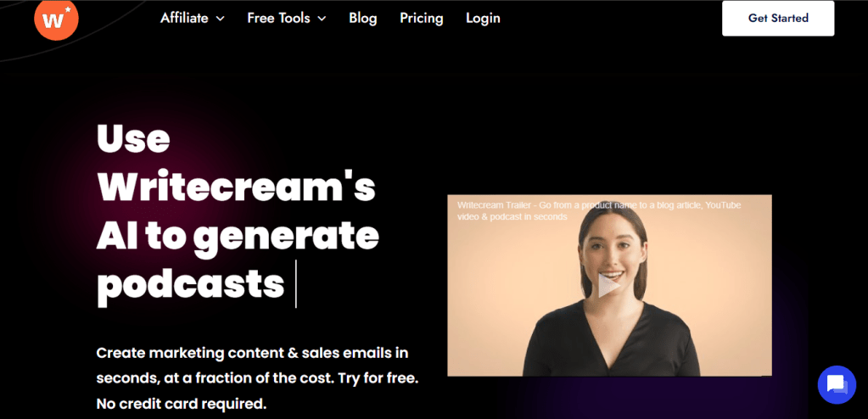868x419 pixels.
Task: Open the Free Tools menu label
Action: pyautogui.click(x=279, y=19)
